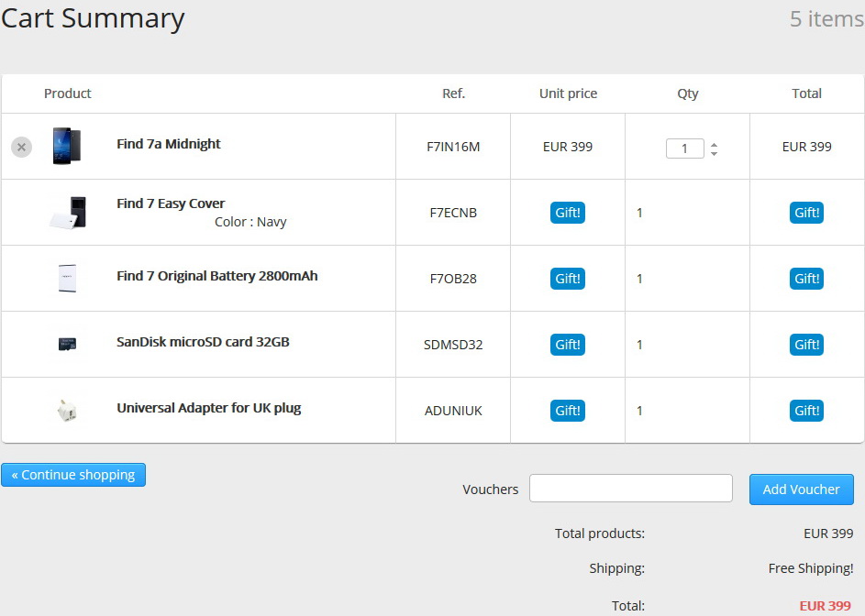Focus the Vouchers text field
The height and width of the screenshot is (616, 865).
click(630, 489)
